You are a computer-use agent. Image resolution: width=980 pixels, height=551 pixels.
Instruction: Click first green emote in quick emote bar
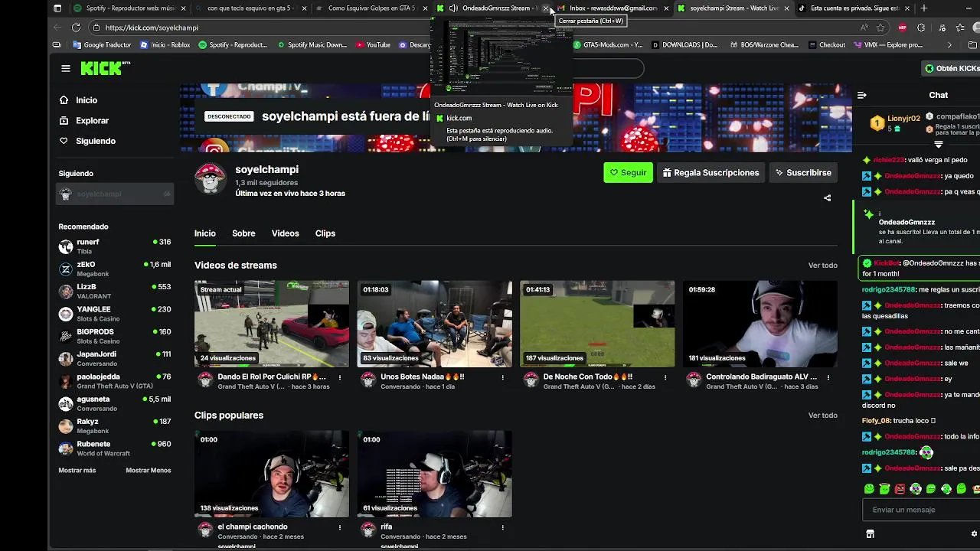869,489
